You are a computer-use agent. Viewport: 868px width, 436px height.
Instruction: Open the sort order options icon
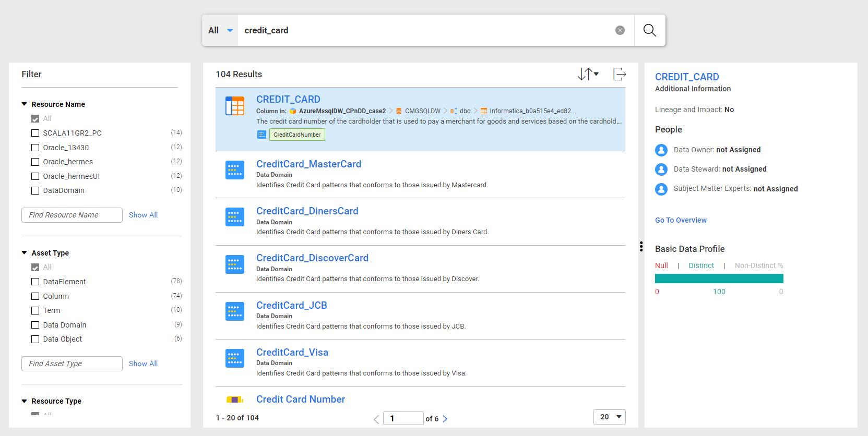(588, 74)
